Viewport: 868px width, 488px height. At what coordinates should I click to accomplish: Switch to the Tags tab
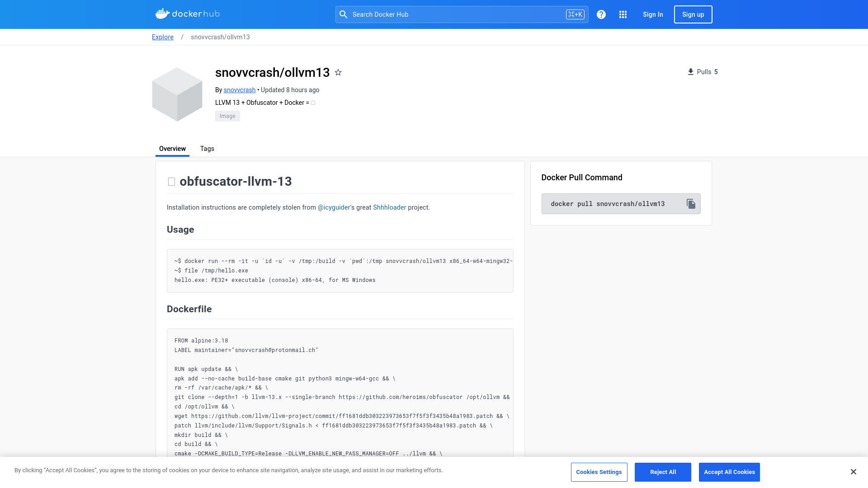207,149
